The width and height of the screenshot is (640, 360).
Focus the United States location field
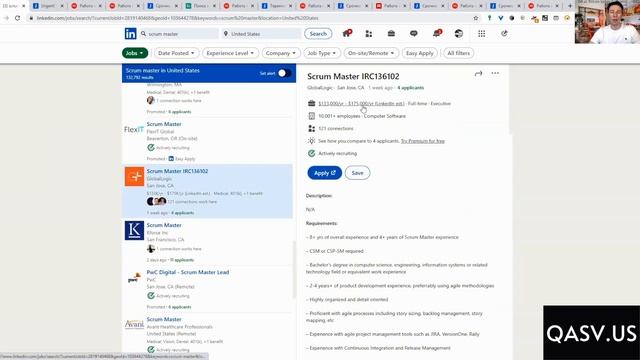[261, 34]
